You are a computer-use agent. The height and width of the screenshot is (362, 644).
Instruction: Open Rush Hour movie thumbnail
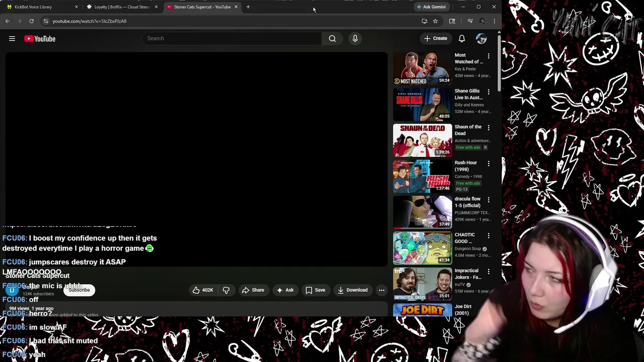[x=423, y=176]
